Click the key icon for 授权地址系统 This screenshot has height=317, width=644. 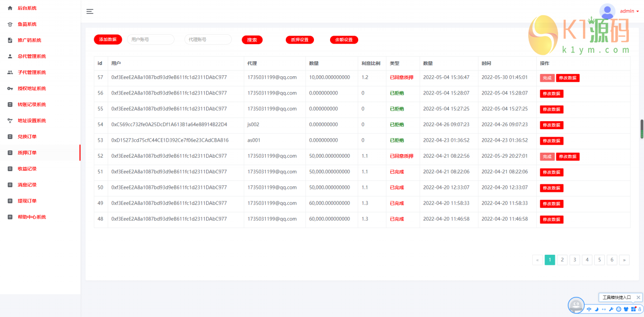tap(10, 88)
